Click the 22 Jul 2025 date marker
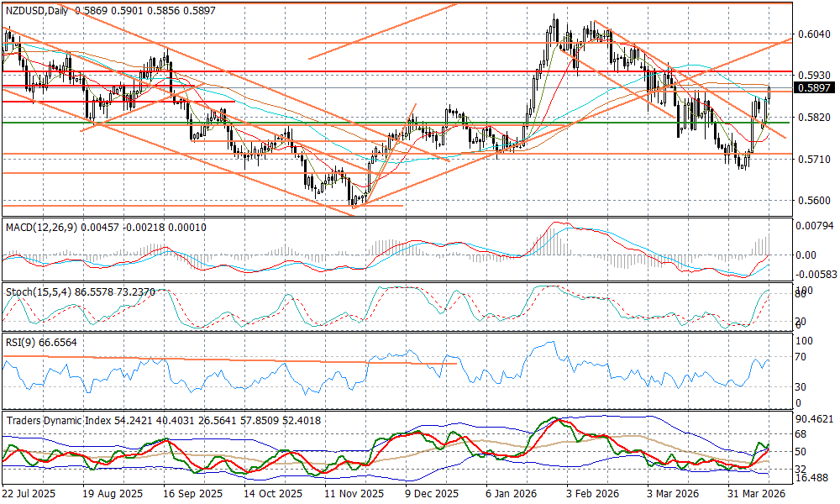The width and height of the screenshot is (840, 504). pos(27,496)
